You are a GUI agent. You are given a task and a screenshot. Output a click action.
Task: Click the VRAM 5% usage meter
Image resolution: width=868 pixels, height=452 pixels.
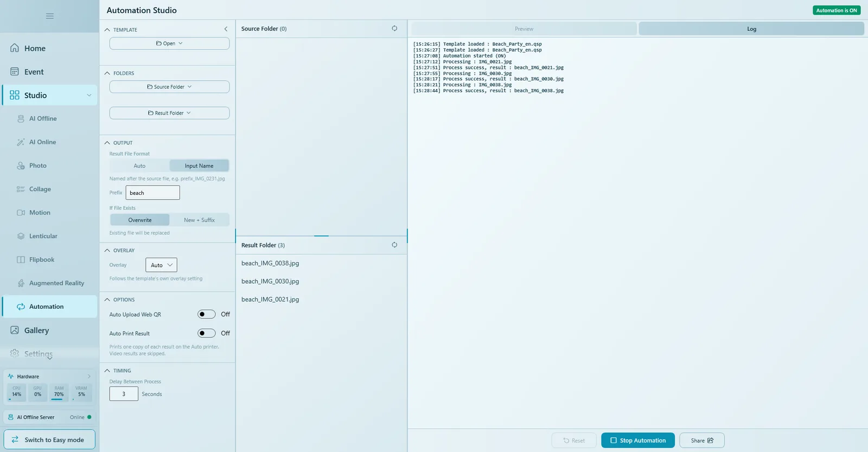tap(81, 393)
